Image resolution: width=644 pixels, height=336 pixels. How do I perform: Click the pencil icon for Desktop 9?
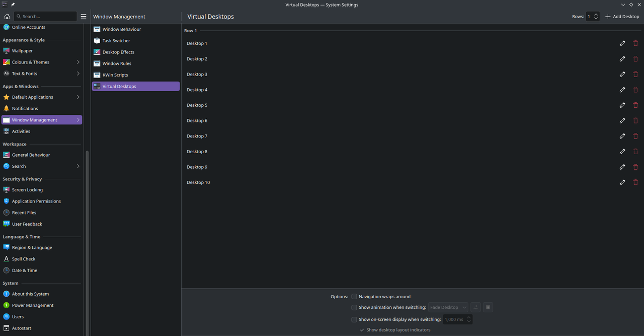622,167
